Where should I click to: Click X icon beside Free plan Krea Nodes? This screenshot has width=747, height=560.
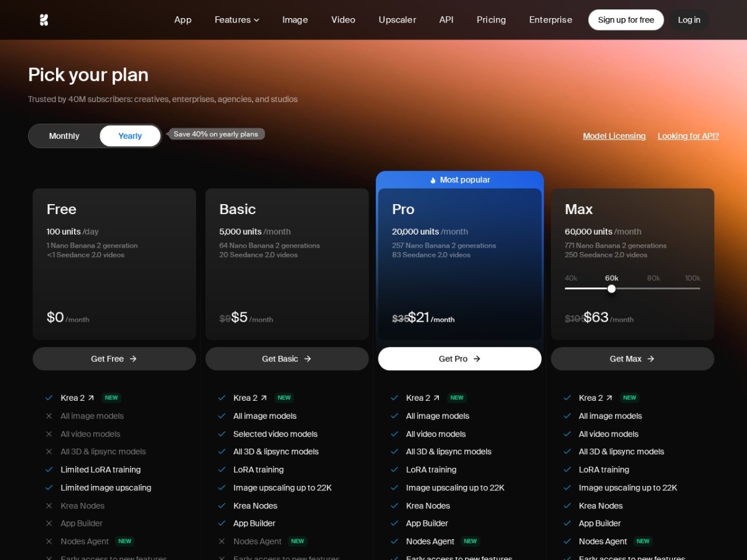coord(49,506)
